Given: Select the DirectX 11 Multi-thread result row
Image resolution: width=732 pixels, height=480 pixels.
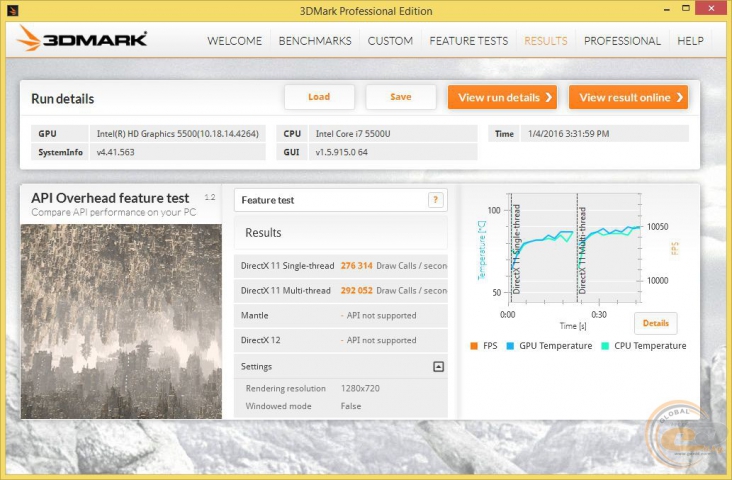Looking at the screenshot, I should coord(341,291).
